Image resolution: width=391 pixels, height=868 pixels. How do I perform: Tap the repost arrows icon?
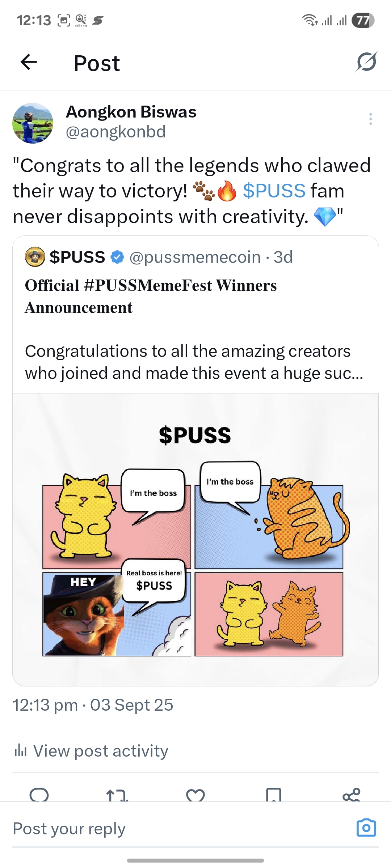click(117, 795)
